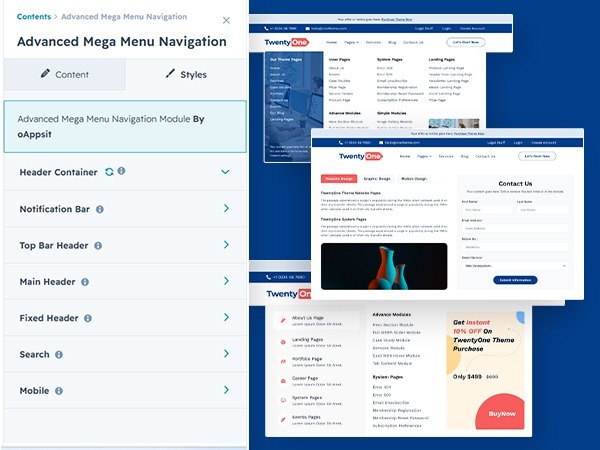Expand the Top Bar Header arrow
The height and width of the screenshot is (450, 600).
(226, 245)
